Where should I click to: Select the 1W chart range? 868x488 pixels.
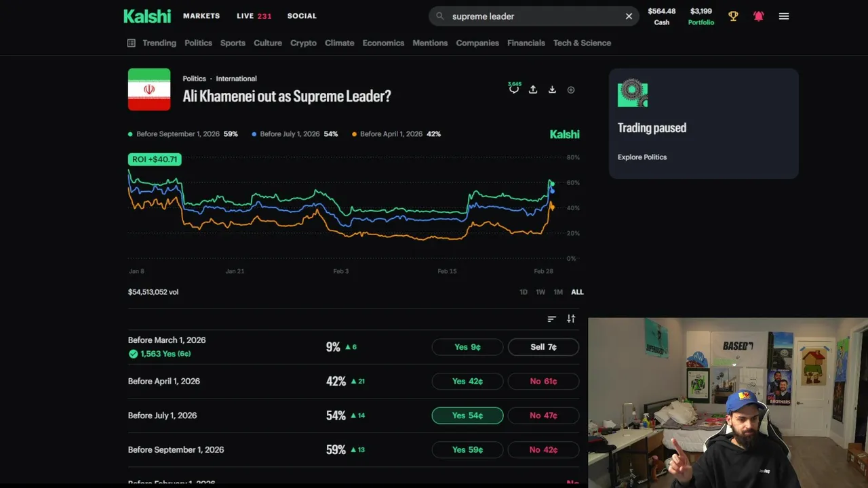[540, 292]
